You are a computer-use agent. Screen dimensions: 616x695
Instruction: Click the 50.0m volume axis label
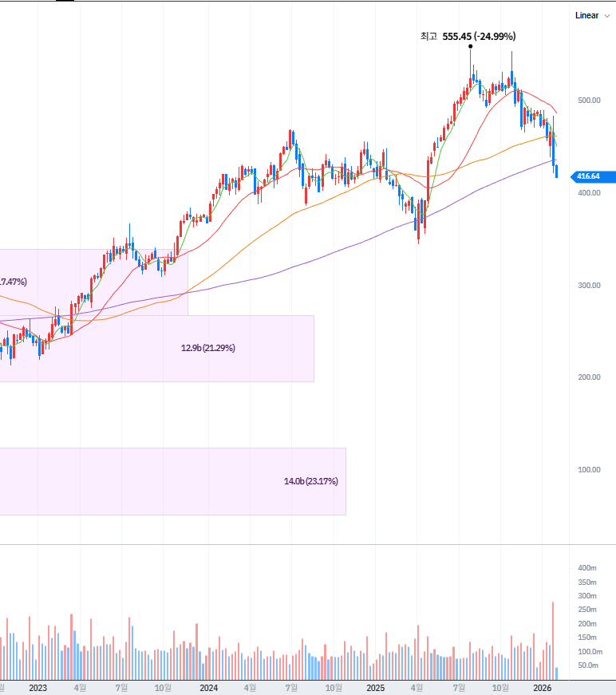(x=587, y=665)
